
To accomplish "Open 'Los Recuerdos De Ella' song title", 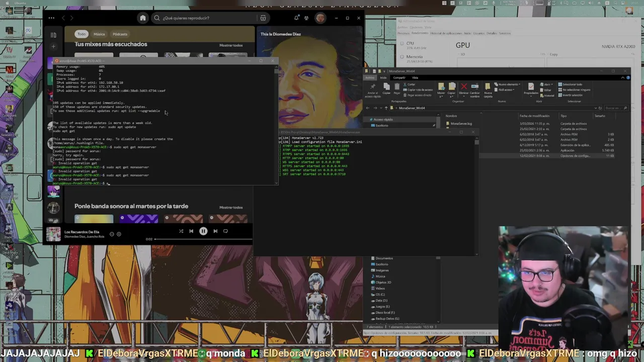I will point(82,232).
